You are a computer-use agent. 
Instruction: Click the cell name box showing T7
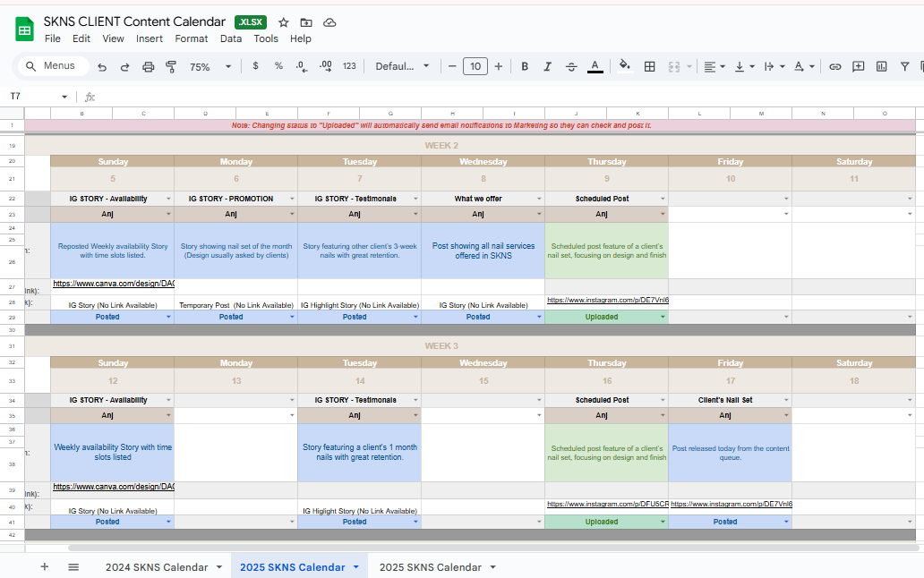coord(36,97)
